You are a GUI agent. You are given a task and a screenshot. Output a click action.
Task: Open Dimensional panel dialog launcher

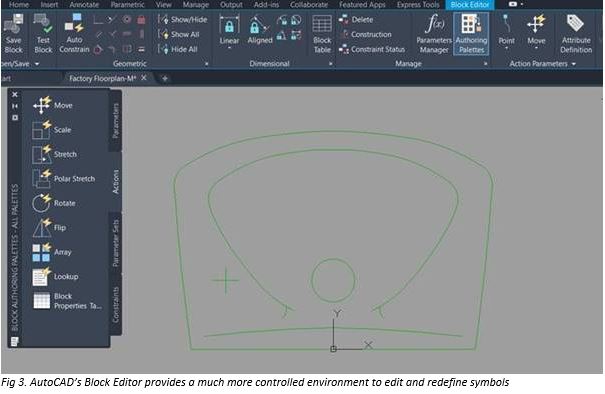click(x=331, y=64)
